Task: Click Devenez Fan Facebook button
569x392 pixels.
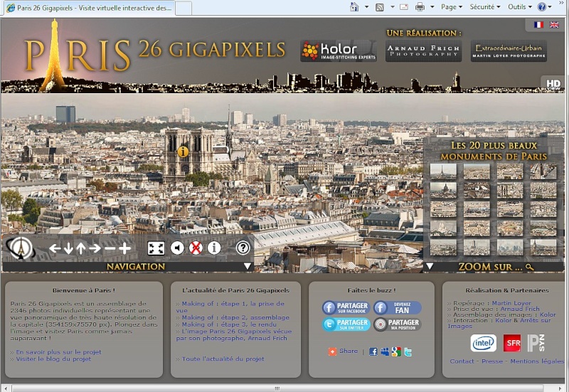Action: click(x=398, y=307)
